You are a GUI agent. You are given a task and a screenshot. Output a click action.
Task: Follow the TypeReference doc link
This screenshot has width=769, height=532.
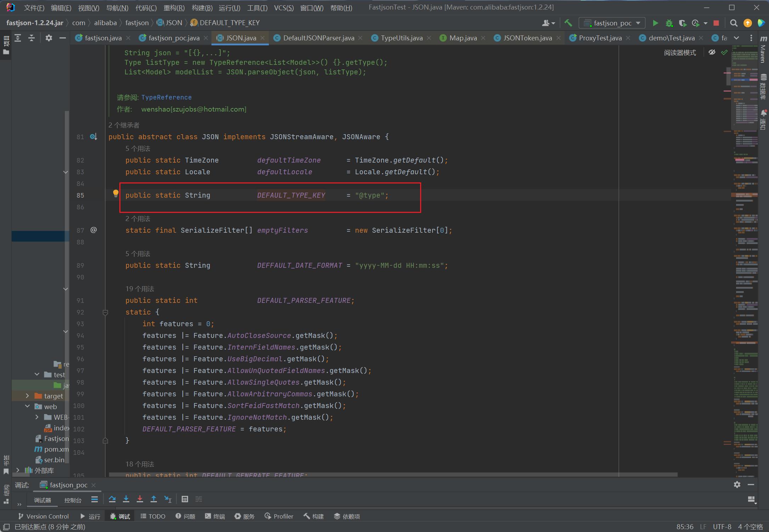[x=166, y=97]
